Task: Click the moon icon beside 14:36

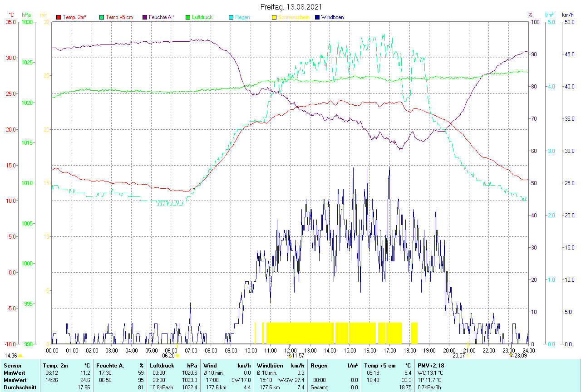Action: click(20, 356)
